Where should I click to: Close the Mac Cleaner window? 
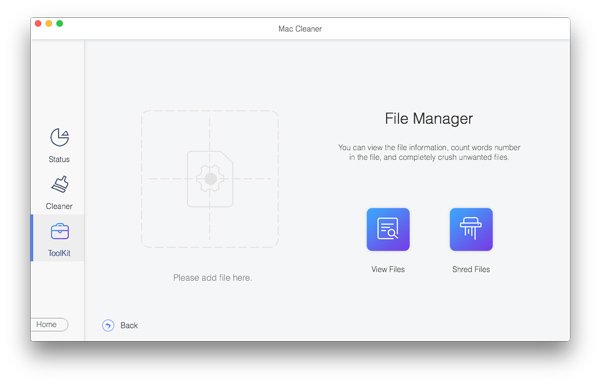pos(38,24)
